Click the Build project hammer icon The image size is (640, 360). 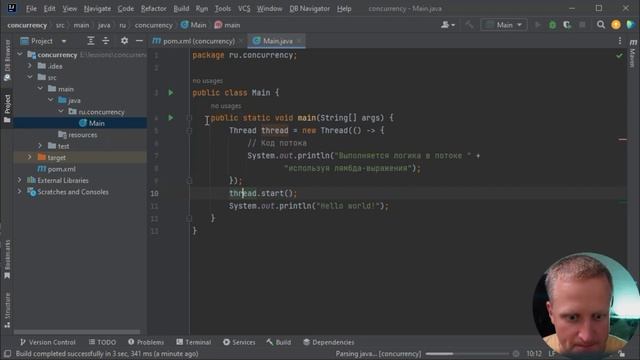coord(469,25)
